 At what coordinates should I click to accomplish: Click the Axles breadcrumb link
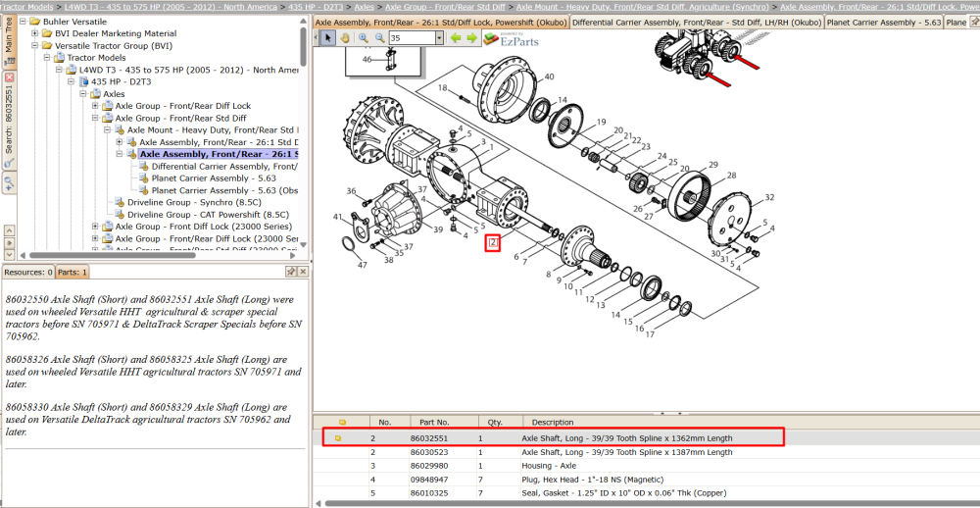click(x=364, y=7)
